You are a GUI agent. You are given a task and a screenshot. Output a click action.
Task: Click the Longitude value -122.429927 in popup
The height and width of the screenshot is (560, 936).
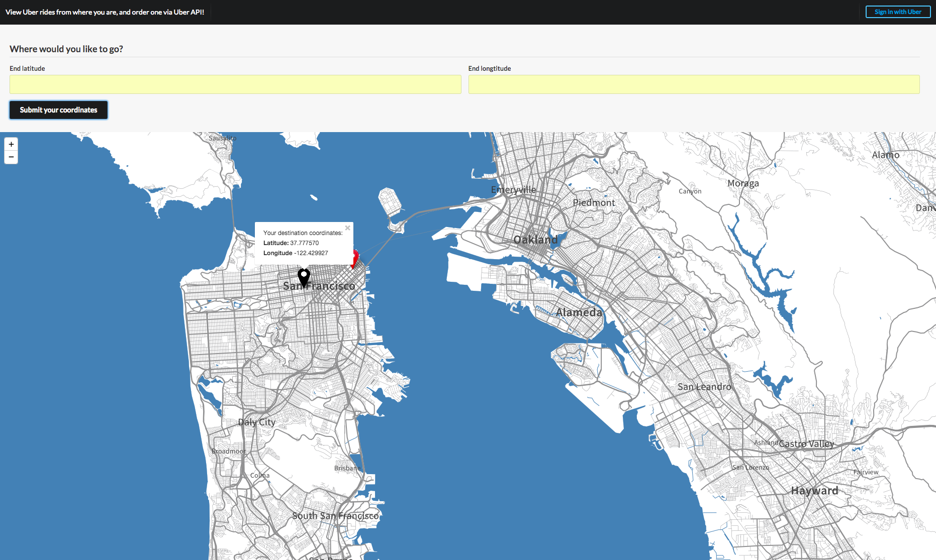click(x=311, y=253)
